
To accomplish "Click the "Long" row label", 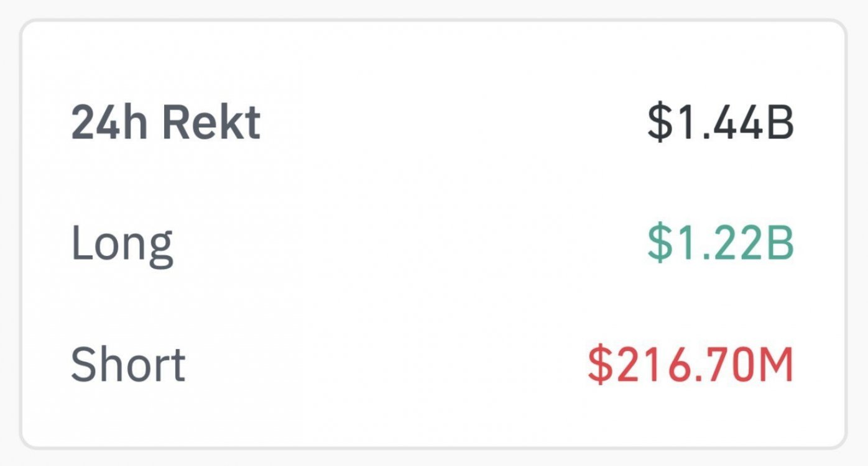I will pyautogui.click(x=122, y=244).
